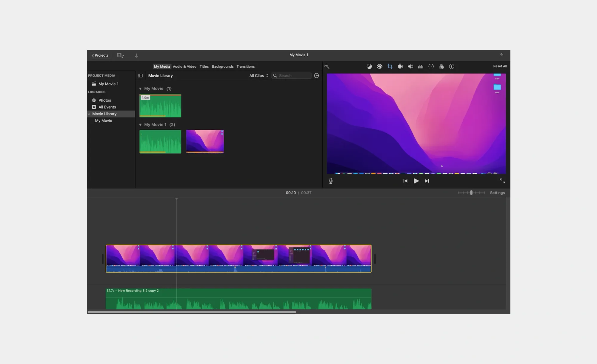Switch to the Transitions tab

(245, 66)
